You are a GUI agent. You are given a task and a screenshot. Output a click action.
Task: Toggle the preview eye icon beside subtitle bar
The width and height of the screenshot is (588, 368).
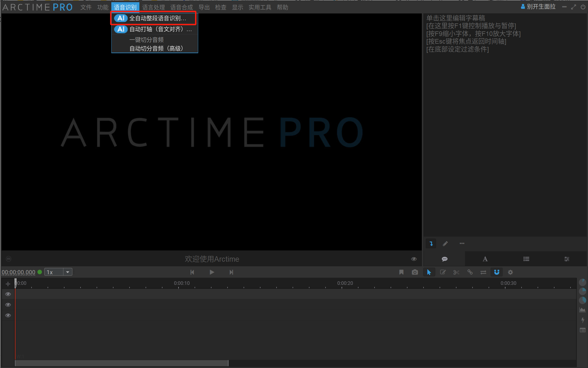[x=414, y=259]
